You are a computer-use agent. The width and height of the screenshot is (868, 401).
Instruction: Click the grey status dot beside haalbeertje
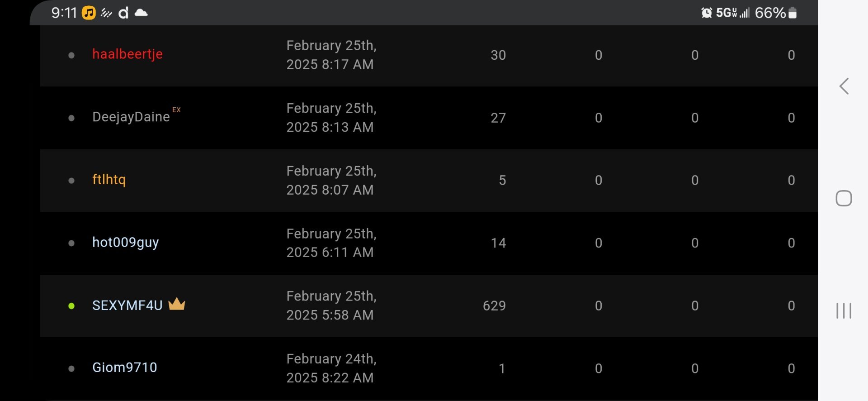click(x=71, y=55)
